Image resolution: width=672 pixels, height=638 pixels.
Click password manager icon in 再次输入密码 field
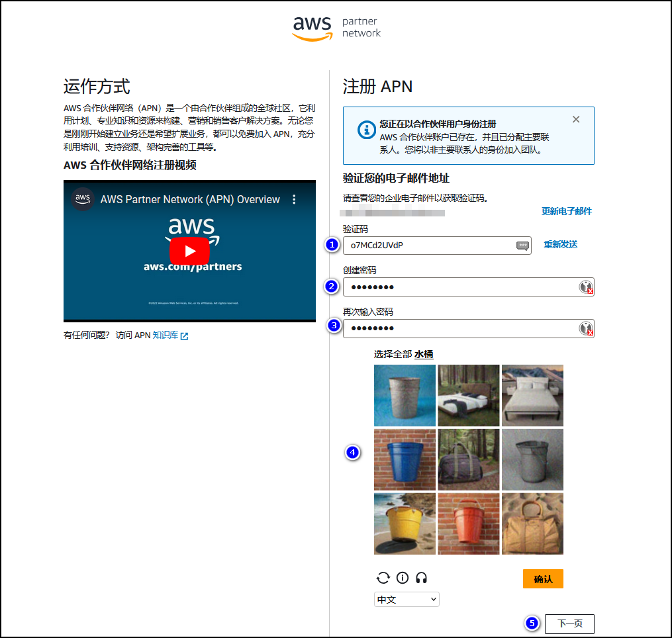click(586, 329)
